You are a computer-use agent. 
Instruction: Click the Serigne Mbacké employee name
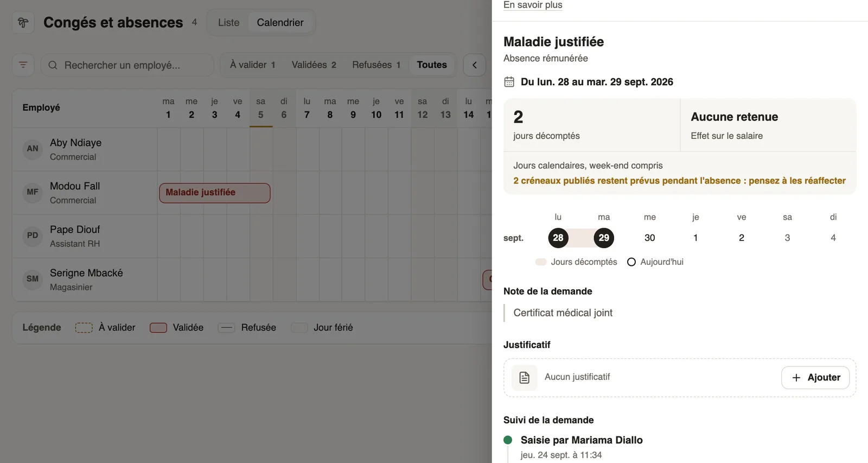86,273
